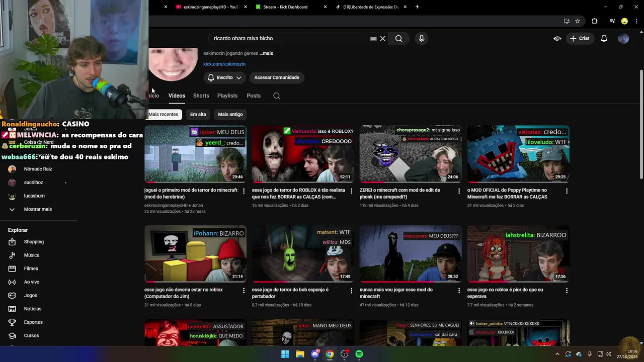Open the account avatar menu
This screenshot has width=644, height=362.
pyautogui.click(x=623, y=39)
